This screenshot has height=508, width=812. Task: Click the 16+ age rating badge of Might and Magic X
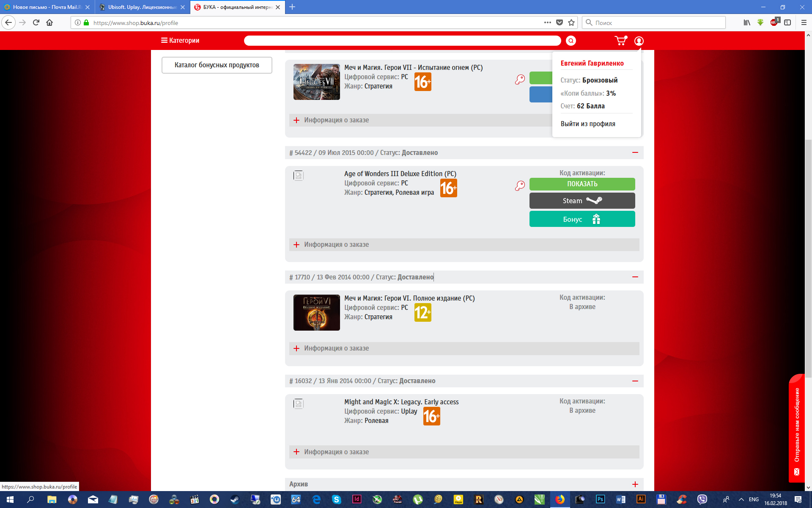point(431,416)
